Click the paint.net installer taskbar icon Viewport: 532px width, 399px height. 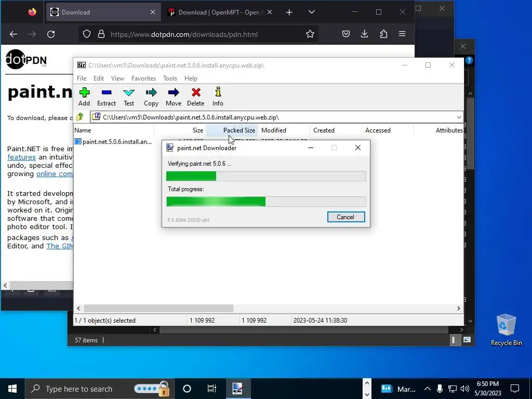click(237, 389)
